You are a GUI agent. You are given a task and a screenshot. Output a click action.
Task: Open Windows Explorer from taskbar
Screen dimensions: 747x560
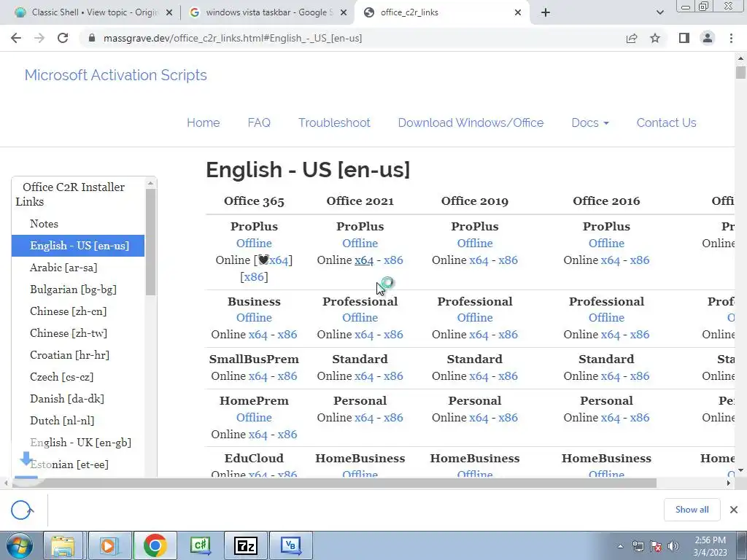[x=63, y=545]
